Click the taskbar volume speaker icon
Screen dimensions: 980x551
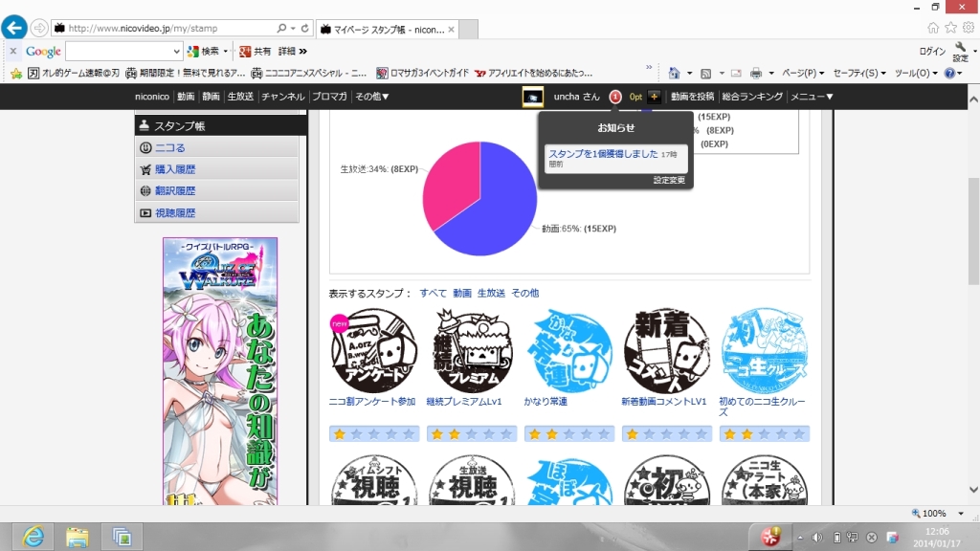(x=817, y=538)
